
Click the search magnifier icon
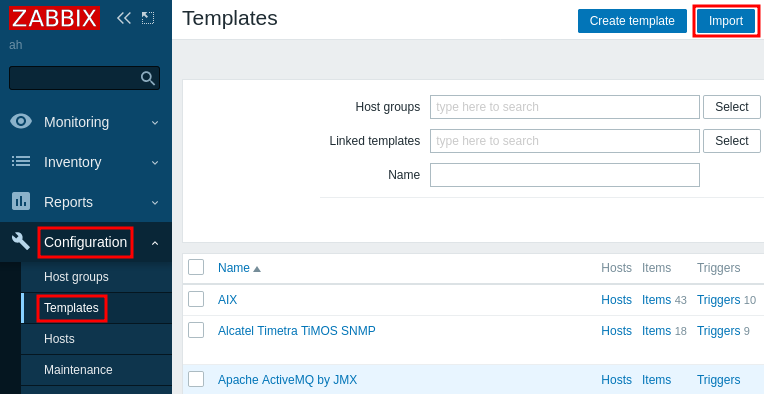pyautogui.click(x=148, y=78)
